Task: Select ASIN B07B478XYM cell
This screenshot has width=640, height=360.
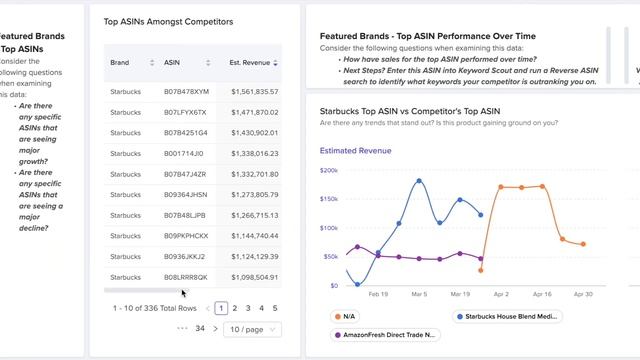Action: (187, 92)
